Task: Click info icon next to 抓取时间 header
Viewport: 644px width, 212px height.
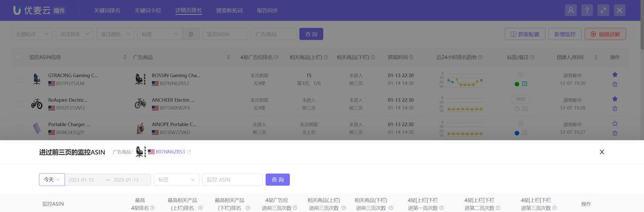Action: coord(411,57)
